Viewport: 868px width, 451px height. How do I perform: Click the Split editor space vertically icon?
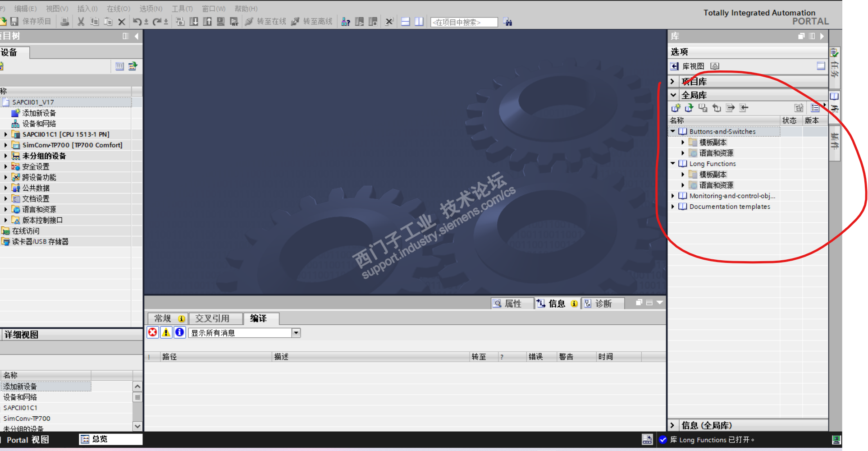click(419, 22)
